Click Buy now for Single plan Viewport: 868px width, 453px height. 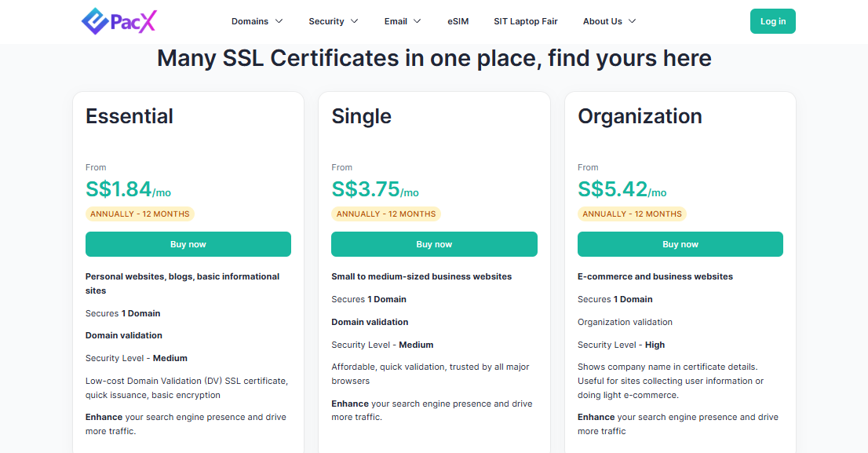(434, 244)
